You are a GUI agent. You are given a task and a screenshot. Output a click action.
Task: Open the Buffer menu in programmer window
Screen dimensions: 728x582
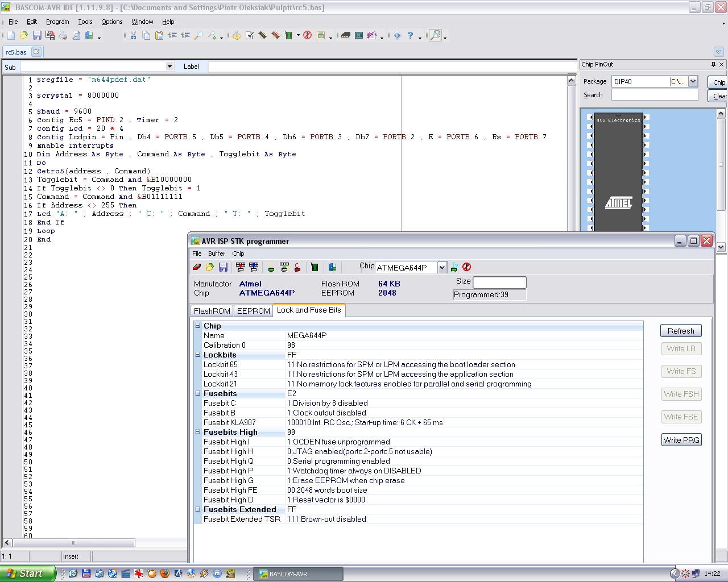217,253
